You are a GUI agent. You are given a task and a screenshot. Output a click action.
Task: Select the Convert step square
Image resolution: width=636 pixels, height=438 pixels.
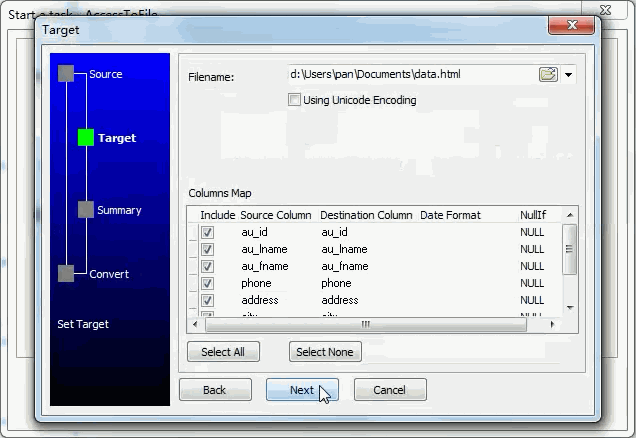pos(66,273)
